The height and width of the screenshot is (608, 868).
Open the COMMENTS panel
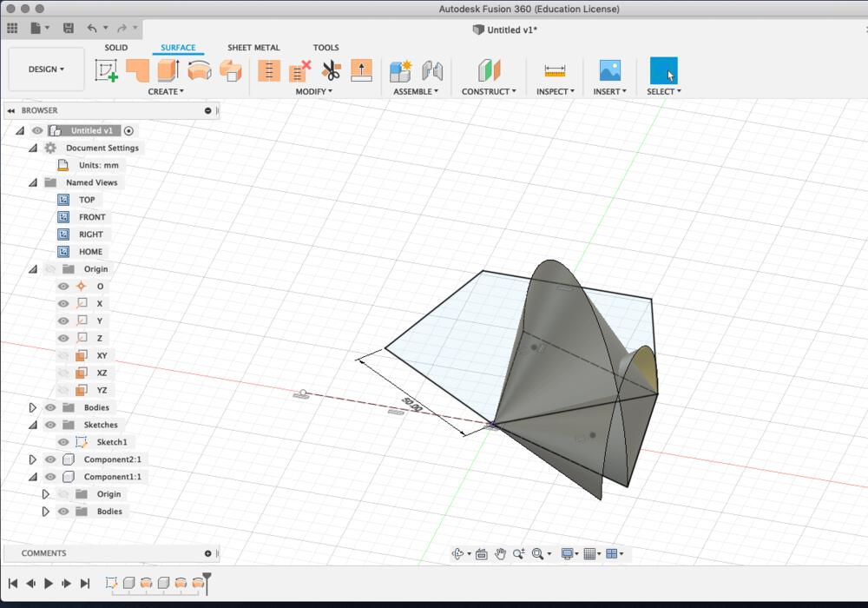pos(43,553)
